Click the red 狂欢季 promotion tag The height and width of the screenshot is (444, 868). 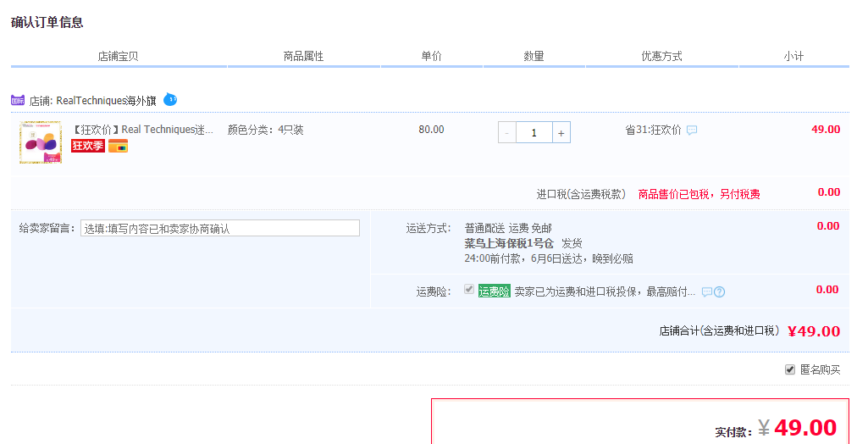(88, 146)
